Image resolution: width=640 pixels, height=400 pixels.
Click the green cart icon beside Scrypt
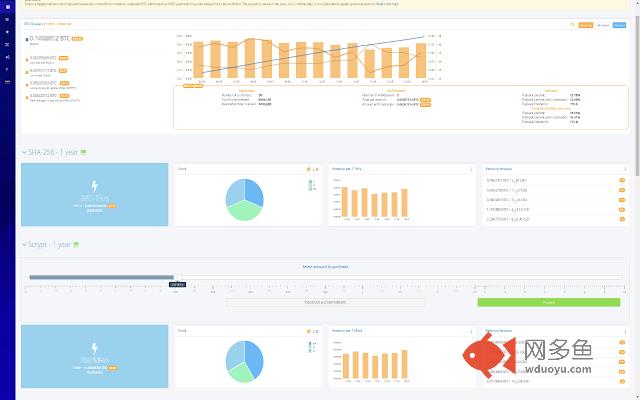(x=76, y=244)
